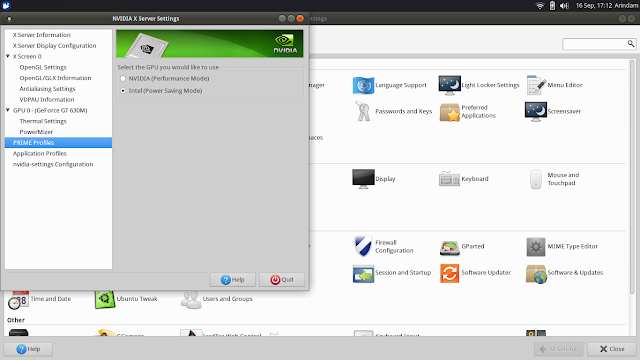Click the Settings search input field
Viewport: 640px width, 360px height.
point(599,44)
